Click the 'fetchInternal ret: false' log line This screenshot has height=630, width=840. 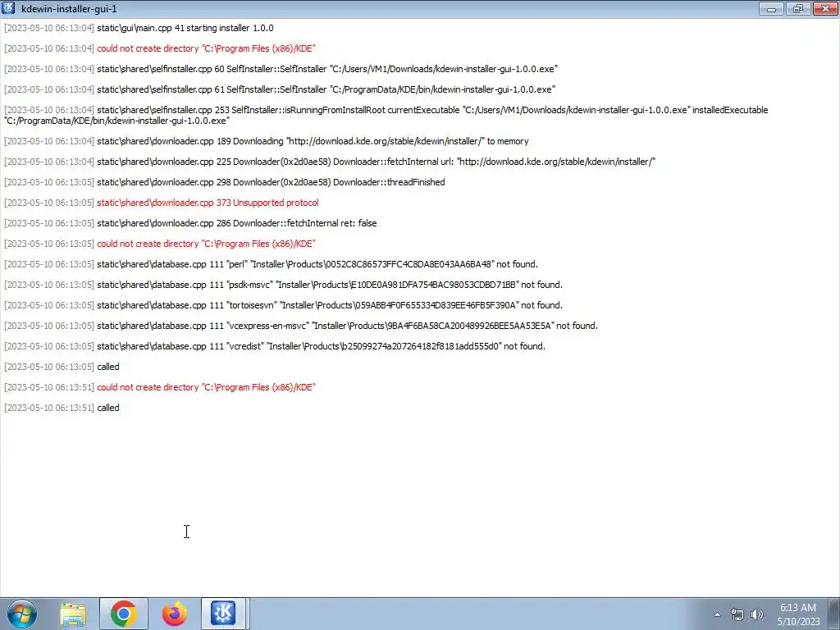[190, 223]
